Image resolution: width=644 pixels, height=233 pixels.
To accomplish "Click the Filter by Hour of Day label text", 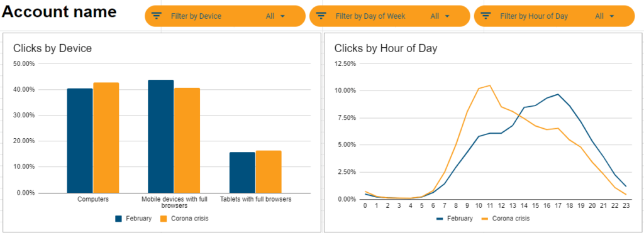I will point(534,16).
